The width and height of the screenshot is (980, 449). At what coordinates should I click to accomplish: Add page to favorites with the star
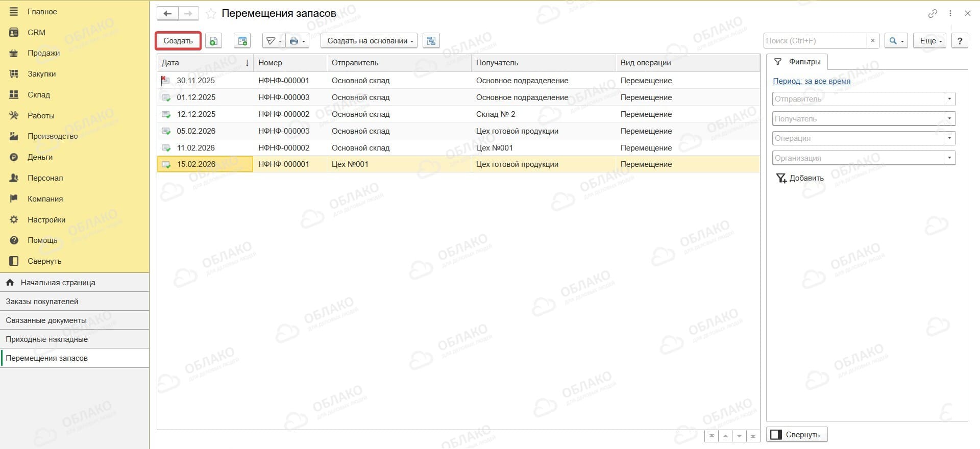tap(210, 14)
